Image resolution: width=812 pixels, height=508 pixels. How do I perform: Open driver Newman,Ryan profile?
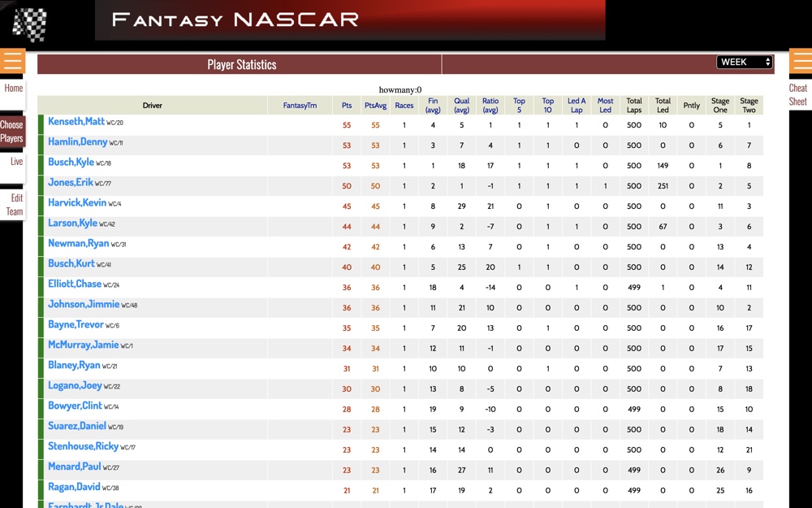tap(79, 243)
